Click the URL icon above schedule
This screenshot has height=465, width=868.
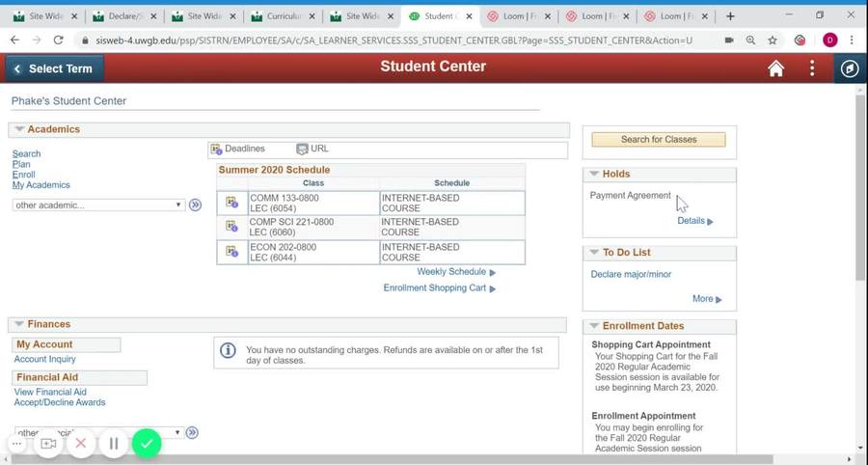click(x=302, y=150)
